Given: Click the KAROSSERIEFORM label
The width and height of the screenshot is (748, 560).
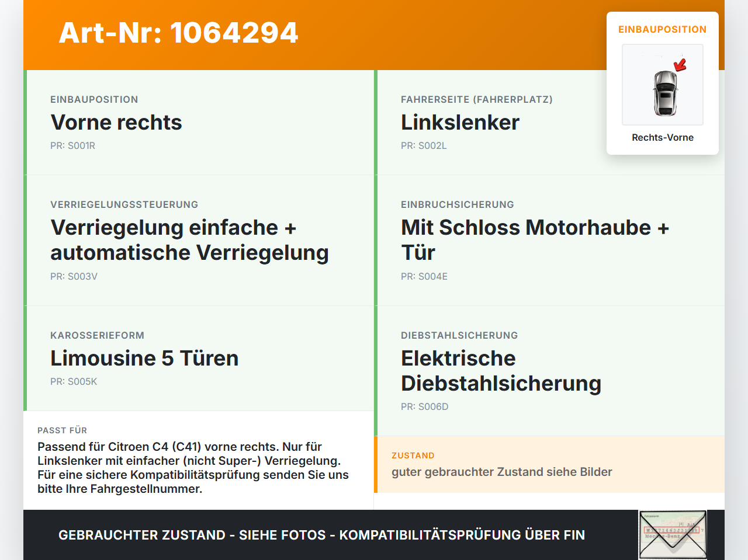Looking at the screenshot, I should coord(97,336).
